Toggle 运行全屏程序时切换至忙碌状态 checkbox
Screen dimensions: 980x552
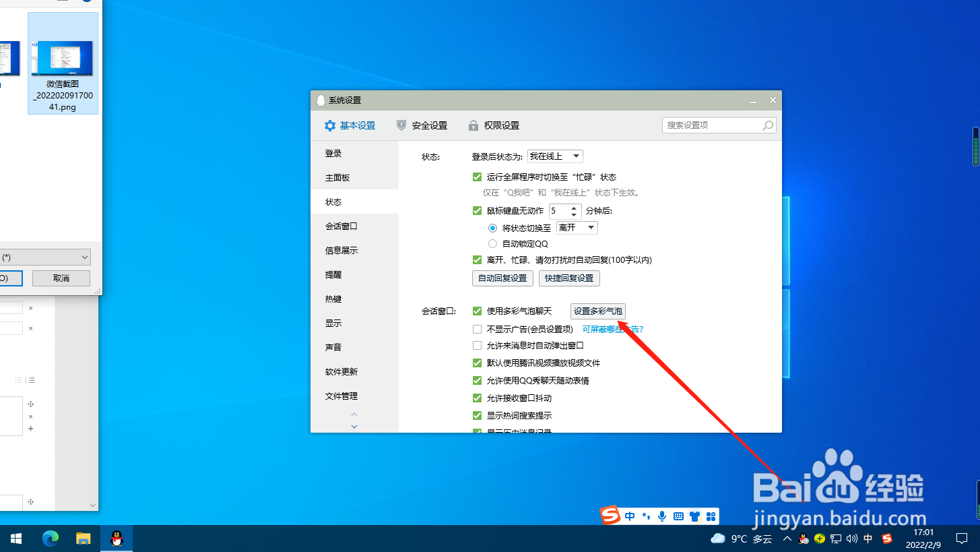478,177
